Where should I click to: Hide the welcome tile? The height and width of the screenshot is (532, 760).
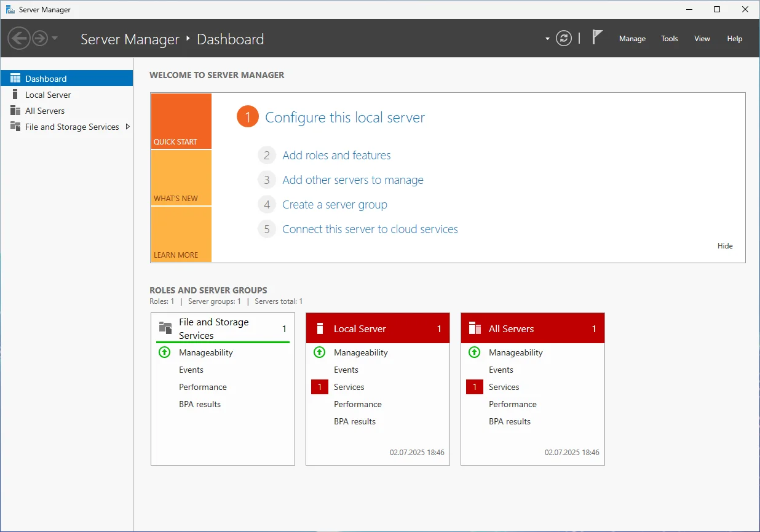(725, 246)
